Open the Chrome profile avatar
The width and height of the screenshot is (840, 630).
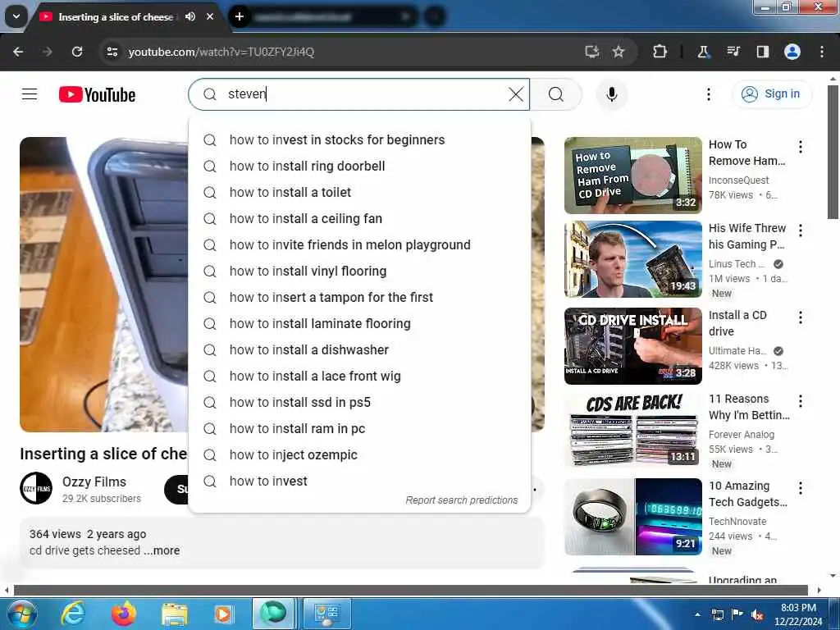(x=792, y=52)
